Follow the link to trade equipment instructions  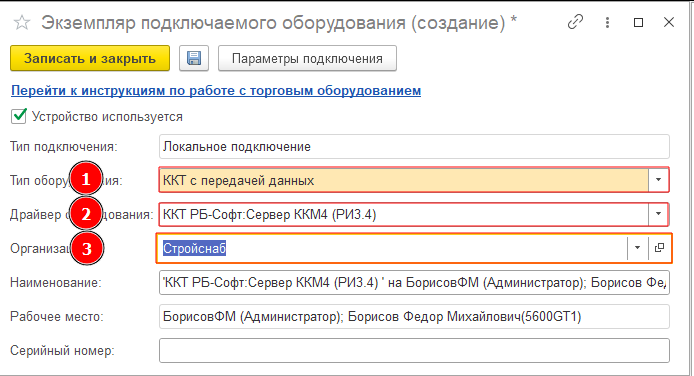[x=216, y=91]
